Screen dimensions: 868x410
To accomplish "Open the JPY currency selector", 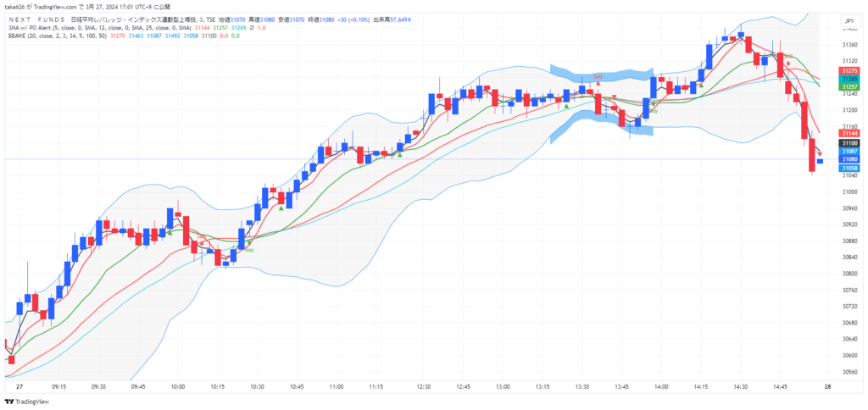I will tap(849, 20).
